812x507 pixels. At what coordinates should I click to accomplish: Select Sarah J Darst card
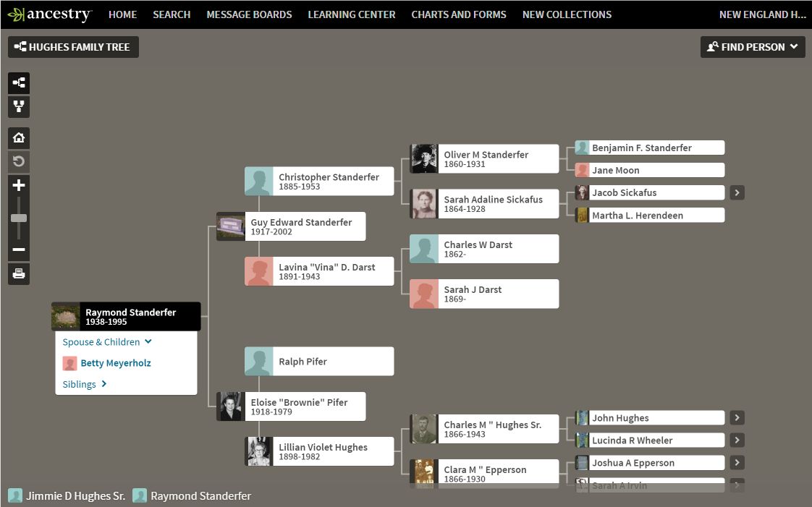484,294
